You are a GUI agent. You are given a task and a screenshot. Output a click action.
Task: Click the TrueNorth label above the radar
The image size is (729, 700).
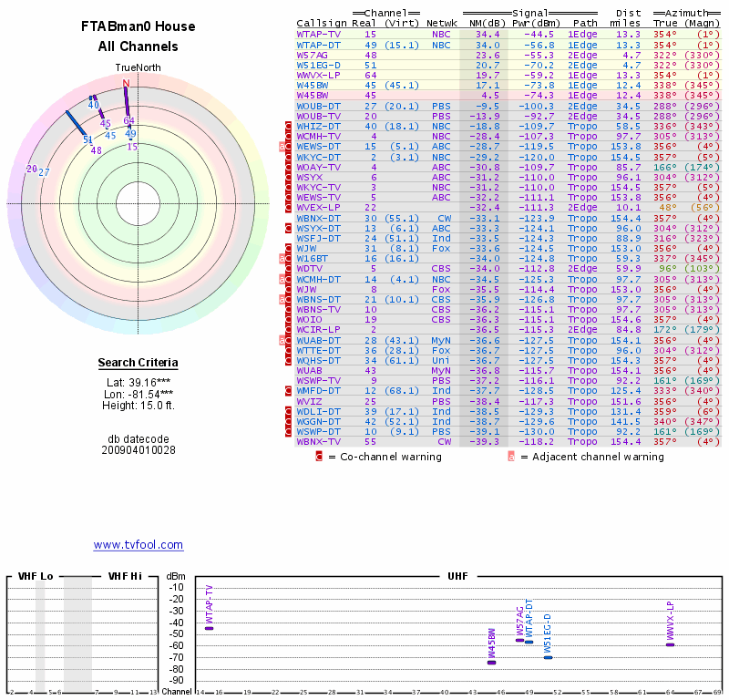pyautogui.click(x=139, y=67)
